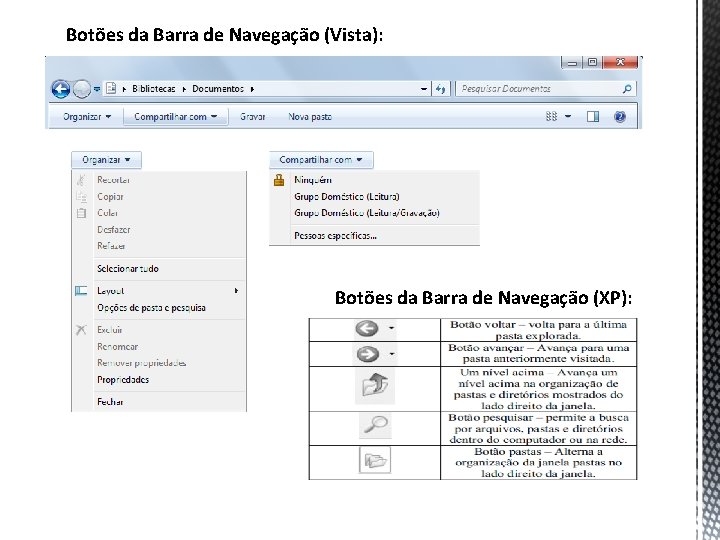The image size is (720, 540).
Task: Open Organizar menu in the toolbar
Action: 87,117
